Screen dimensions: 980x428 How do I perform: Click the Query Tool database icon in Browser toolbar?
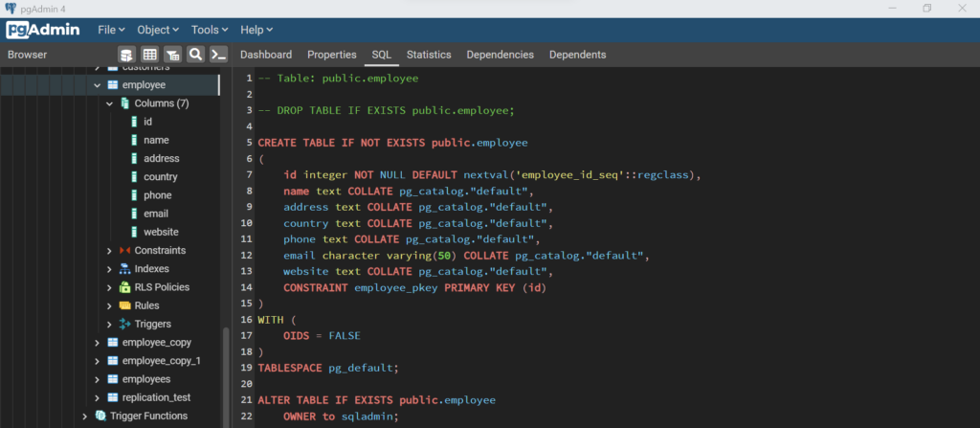coord(127,55)
